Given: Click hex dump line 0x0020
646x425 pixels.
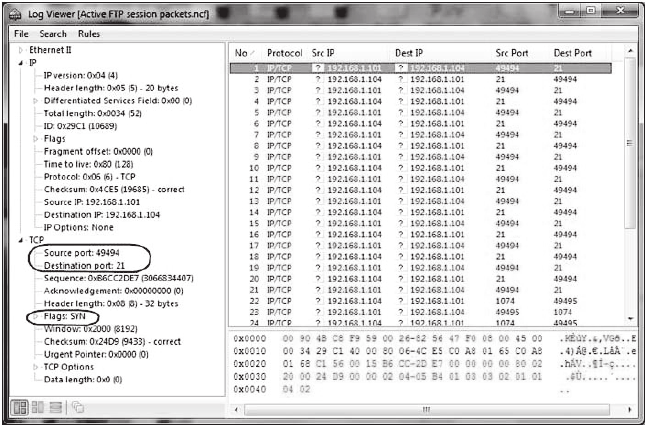Looking at the screenshot, I should (435, 364).
